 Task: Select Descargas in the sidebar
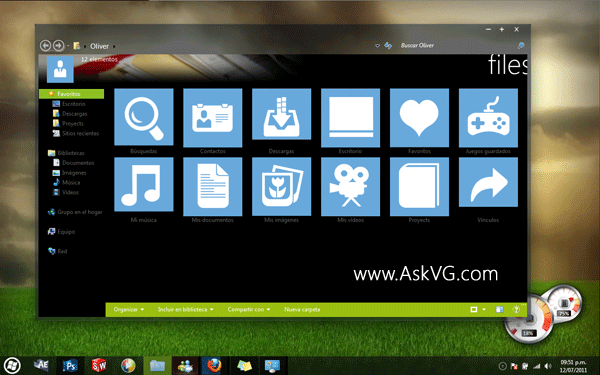[x=70, y=114]
